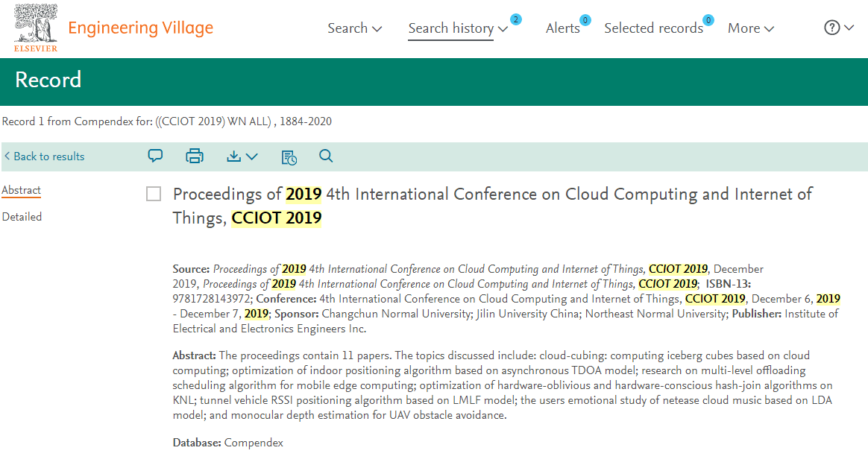Click the record title heading
The width and height of the screenshot is (868, 468).
(x=492, y=206)
